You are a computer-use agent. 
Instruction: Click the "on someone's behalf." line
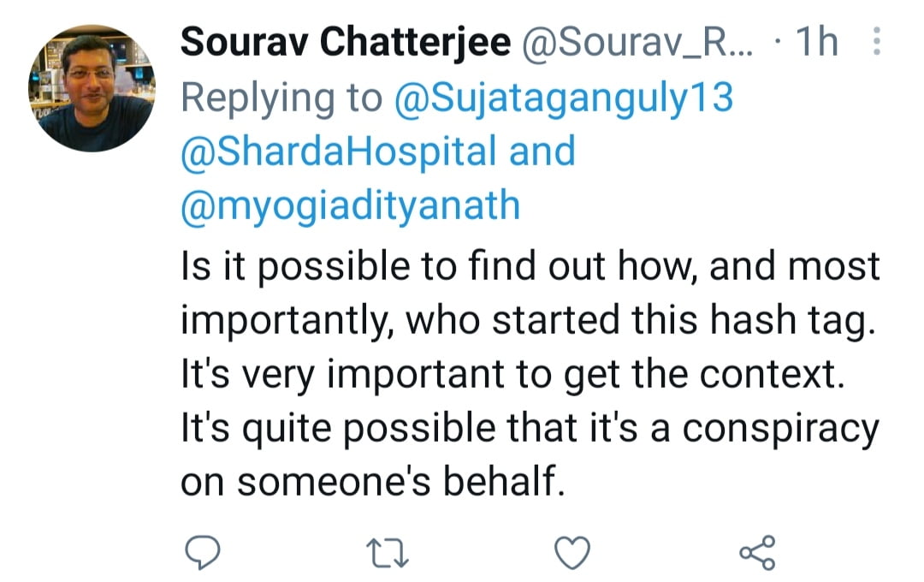(x=374, y=482)
